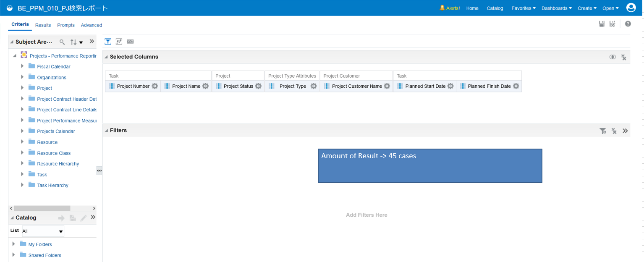Viewport: 644px width, 262px height.
Task: Open Options gear for Planned Start Date column
Action: 450,86
